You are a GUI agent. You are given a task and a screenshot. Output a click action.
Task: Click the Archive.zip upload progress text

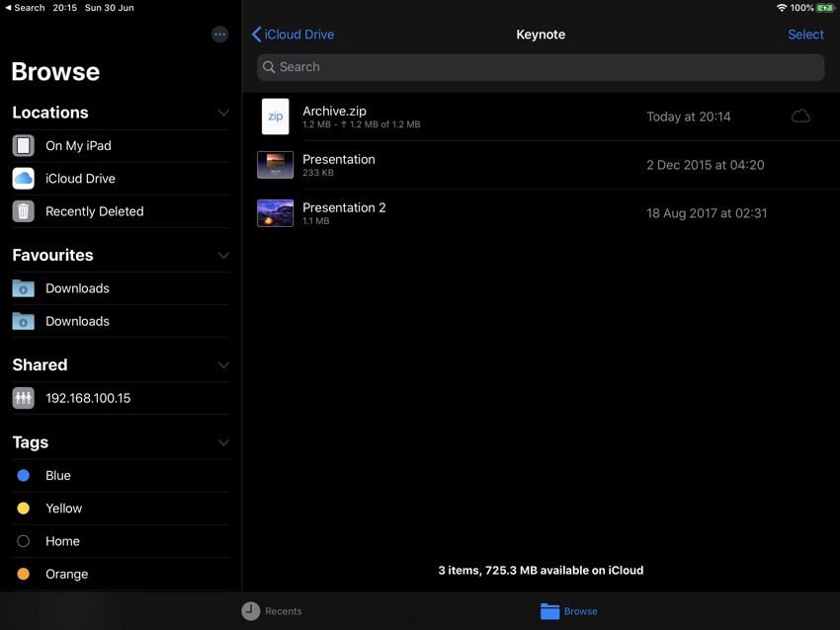click(361, 124)
